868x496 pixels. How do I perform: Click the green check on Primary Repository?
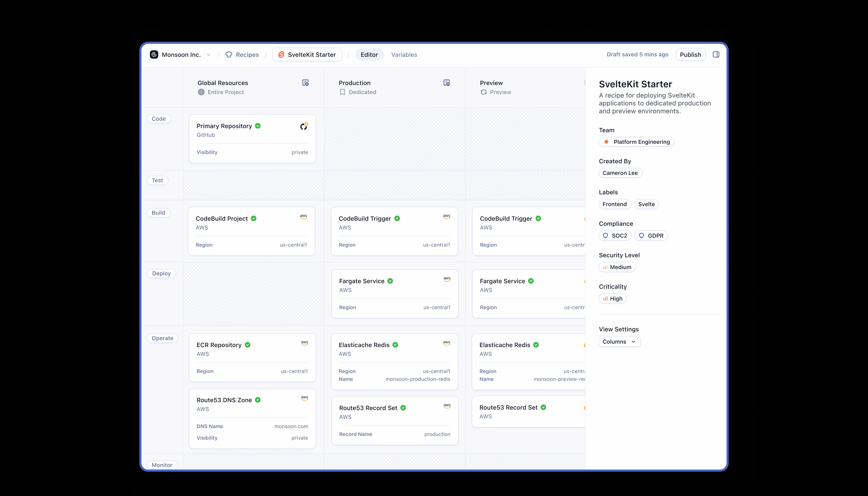tap(258, 126)
